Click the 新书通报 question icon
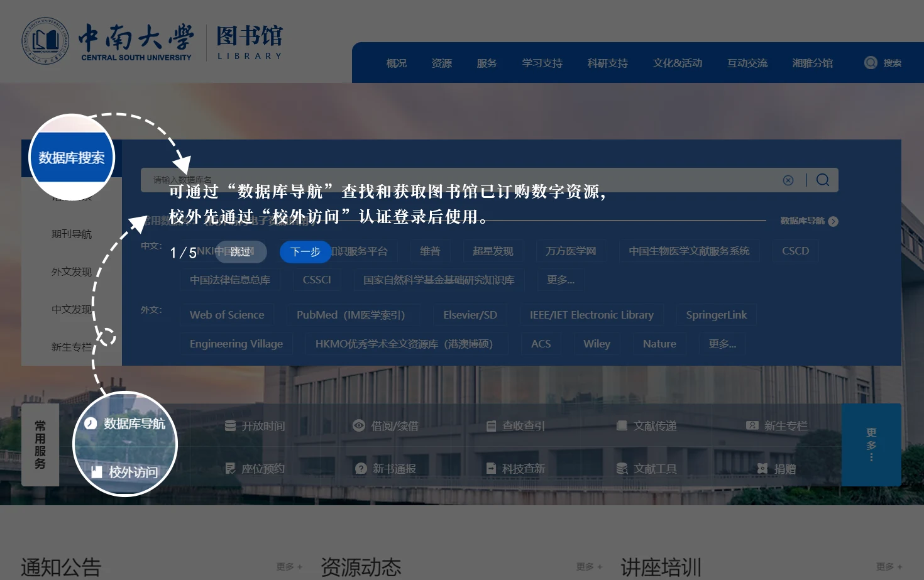The image size is (924, 580). tap(360, 469)
